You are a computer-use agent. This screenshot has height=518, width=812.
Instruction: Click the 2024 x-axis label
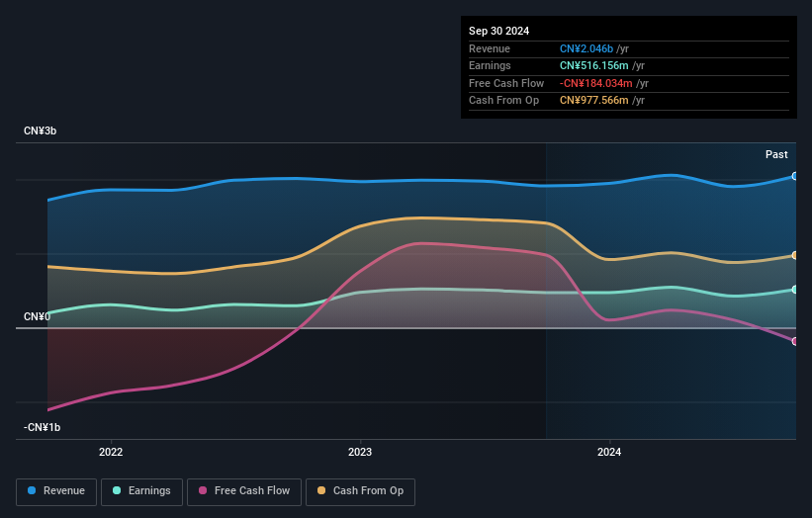609,453
